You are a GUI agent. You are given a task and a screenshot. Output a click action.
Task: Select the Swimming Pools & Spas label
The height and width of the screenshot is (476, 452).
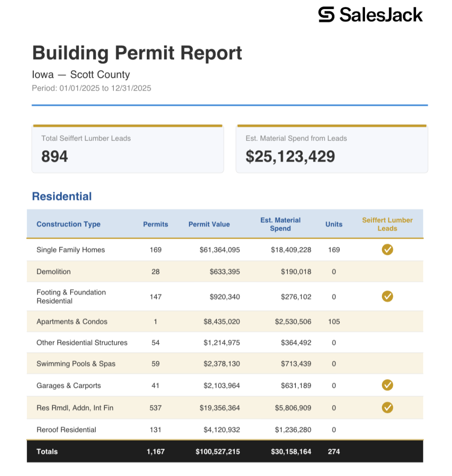point(76,363)
